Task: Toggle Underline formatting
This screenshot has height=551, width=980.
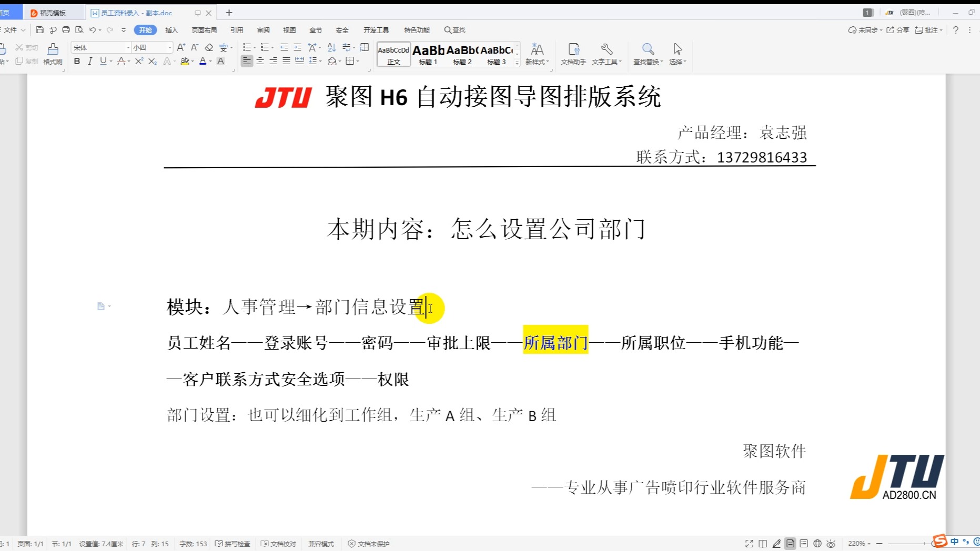Action: tap(103, 61)
